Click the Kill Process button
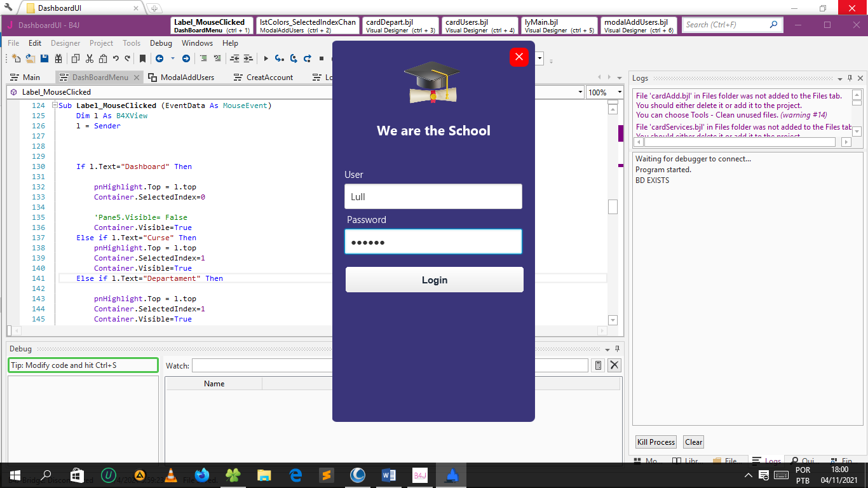The image size is (868, 488). pyautogui.click(x=656, y=442)
